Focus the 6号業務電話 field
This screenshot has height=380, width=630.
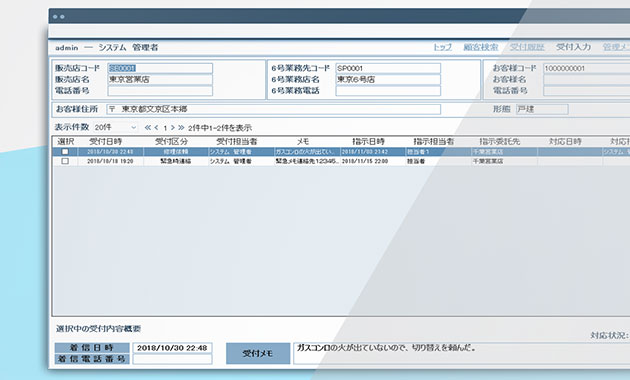click(388, 91)
